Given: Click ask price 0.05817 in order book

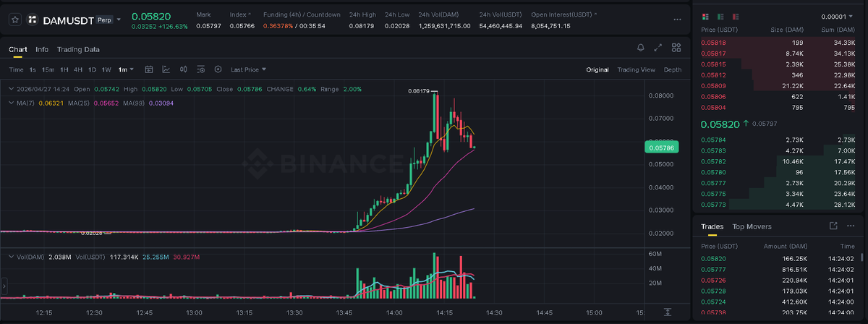Looking at the screenshot, I should coord(713,54).
